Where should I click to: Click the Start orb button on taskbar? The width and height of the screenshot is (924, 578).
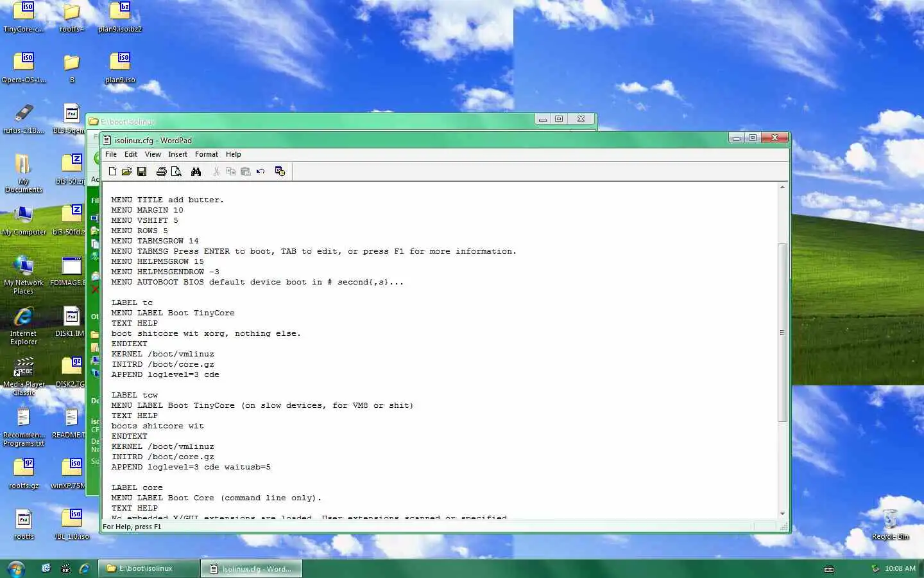[16, 568]
